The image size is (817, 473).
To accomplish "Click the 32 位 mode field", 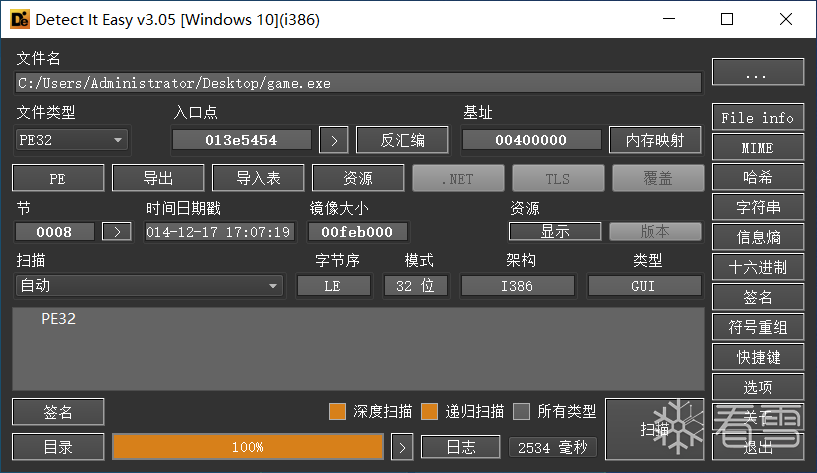I will [415, 286].
